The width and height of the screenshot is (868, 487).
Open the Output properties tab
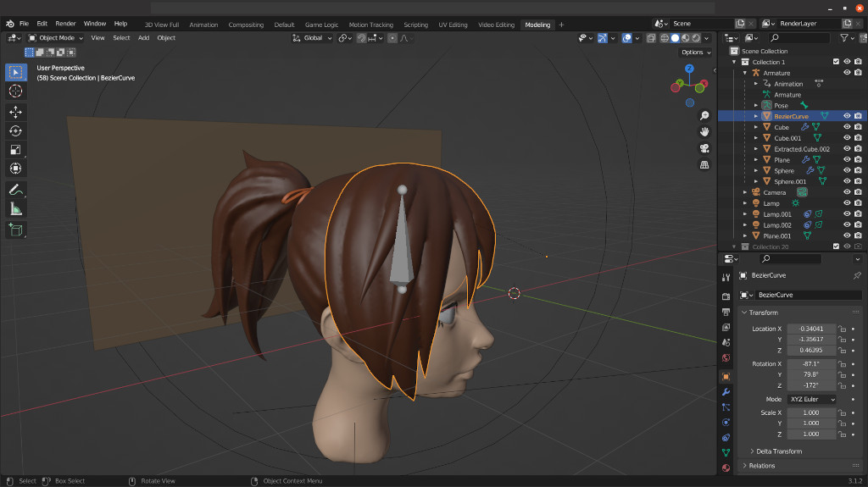coord(726,313)
